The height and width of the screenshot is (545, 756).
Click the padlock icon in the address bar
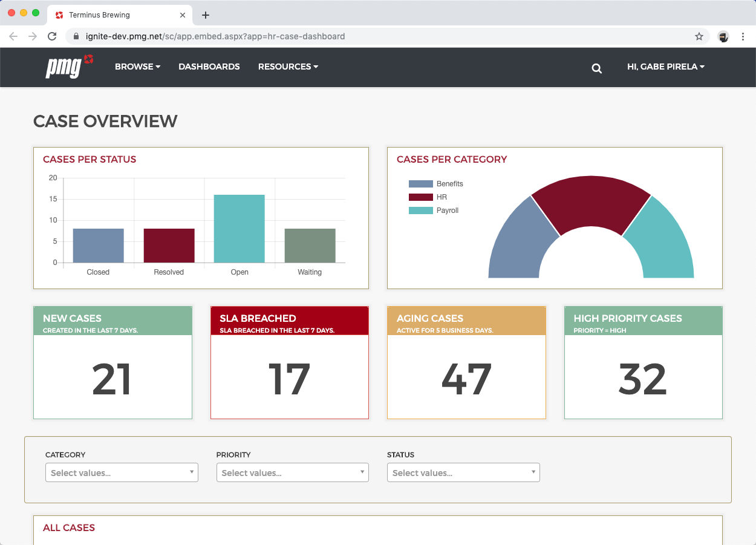pos(76,36)
